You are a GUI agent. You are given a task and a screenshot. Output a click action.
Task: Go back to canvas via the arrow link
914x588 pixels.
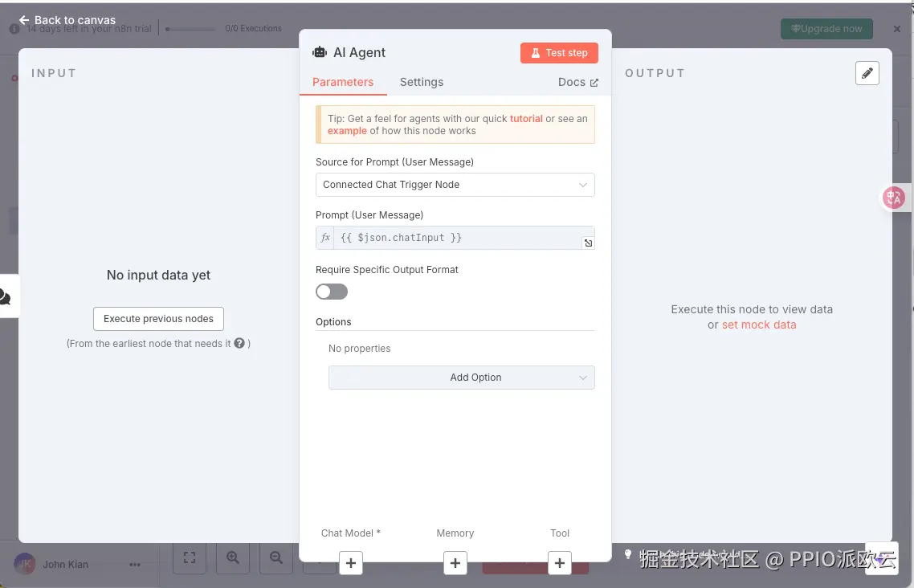click(67, 20)
